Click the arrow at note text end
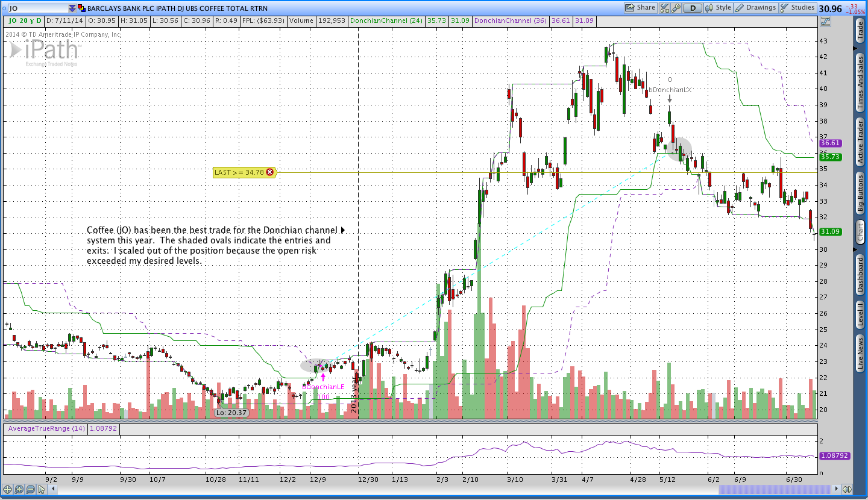Viewport: 868px width, 500px height. (343, 230)
